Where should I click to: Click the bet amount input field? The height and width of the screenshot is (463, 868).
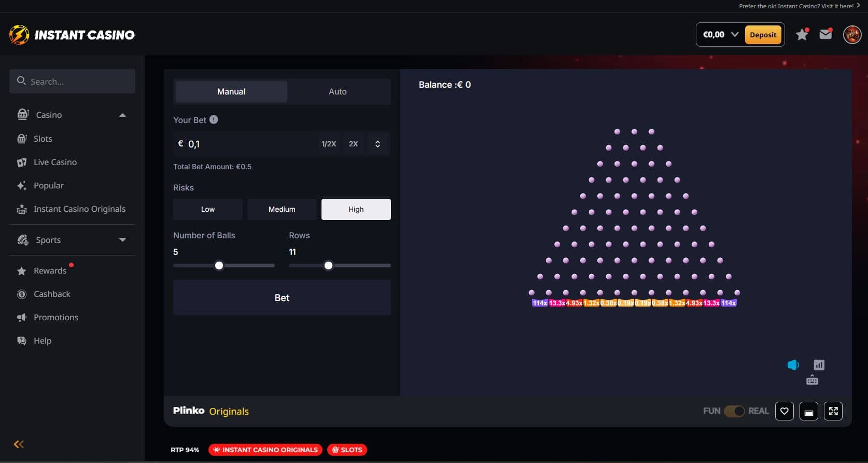[245, 144]
